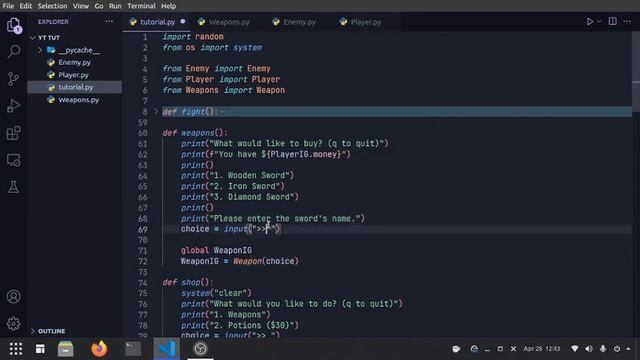Open Weapons.py in the explorer
The height and width of the screenshot is (360, 640).
(78, 100)
